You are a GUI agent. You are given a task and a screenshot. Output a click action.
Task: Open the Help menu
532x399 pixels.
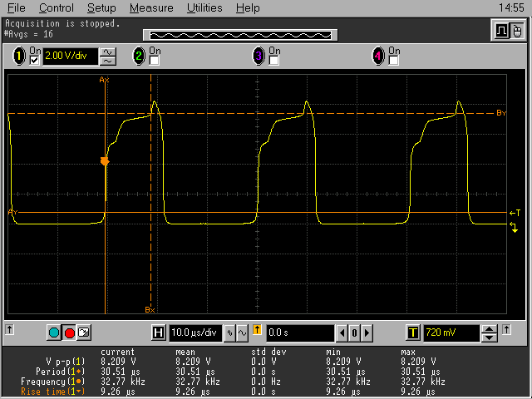pyautogui.click(x=248, y=7)
